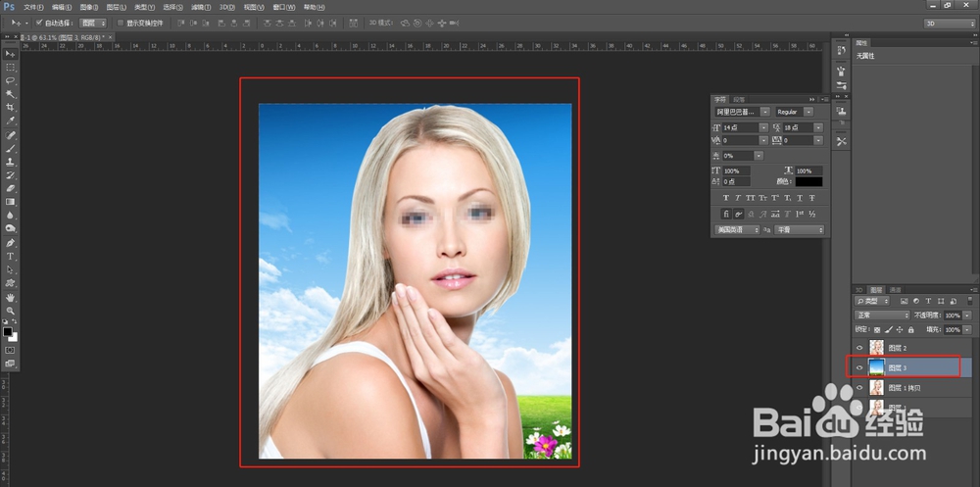Select the History Brush tool
The width and height of the screenshot is (980, 487).
point(10,175)
